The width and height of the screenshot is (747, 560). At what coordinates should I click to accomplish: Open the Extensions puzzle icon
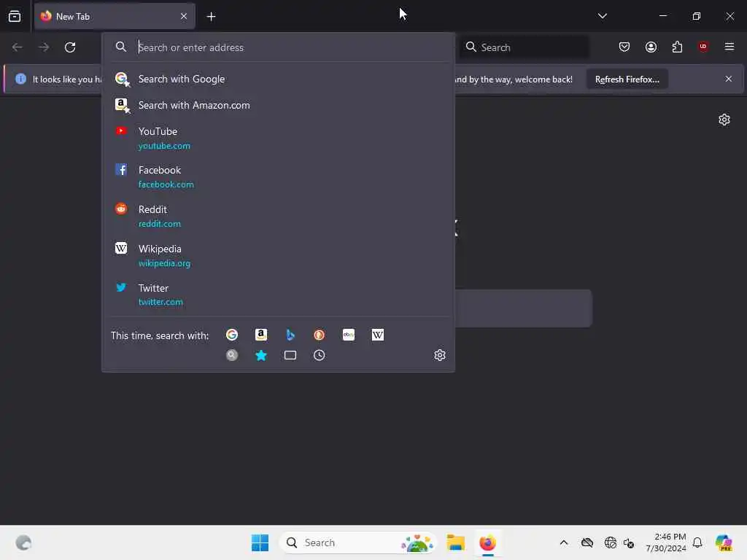[x=677, y=47]
